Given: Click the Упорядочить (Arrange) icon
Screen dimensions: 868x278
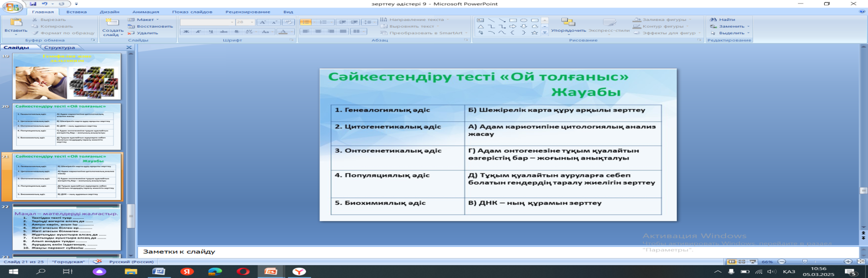Looking at the screenshot, I should click(568, 22).
